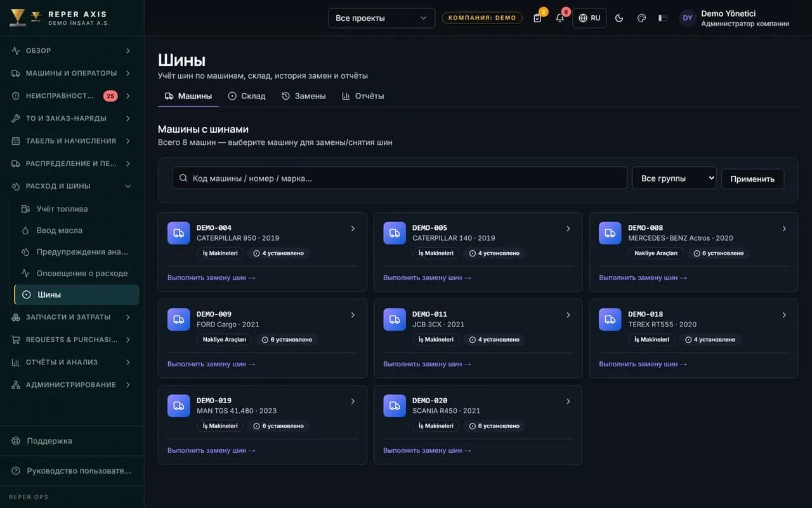Click the DY user avatar
This screenshot has height=508, width=812.
(x=688, y=18)
